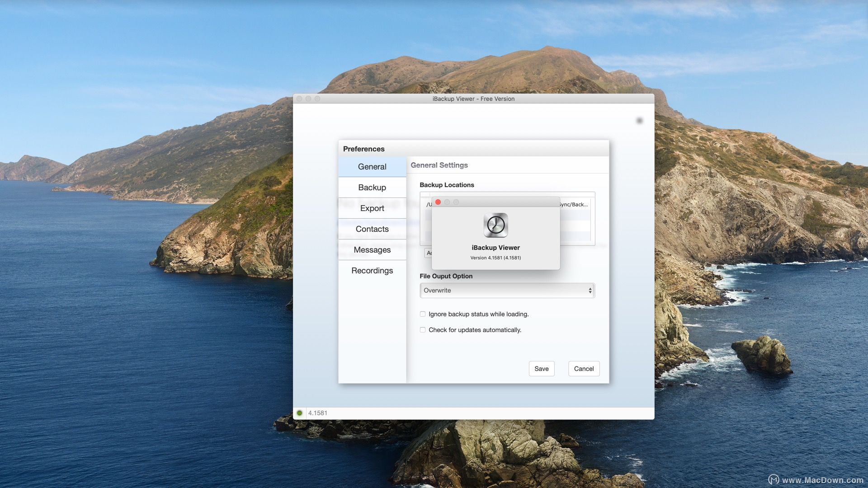This screenshot has width=868, height=488.
Task: Close the iBackup Viewer about dialog
Action: click(438, 202)
